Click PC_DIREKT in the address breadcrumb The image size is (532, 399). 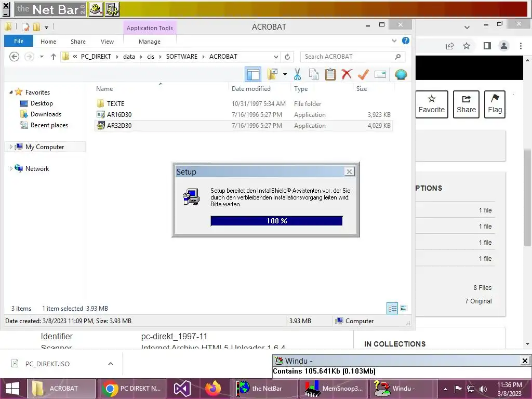pos(96,57)
